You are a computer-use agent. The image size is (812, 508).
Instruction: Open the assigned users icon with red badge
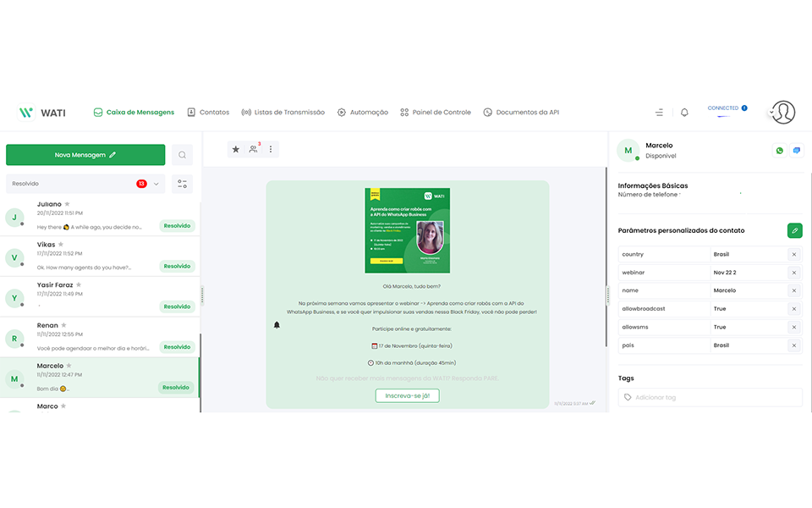(251, 149)
